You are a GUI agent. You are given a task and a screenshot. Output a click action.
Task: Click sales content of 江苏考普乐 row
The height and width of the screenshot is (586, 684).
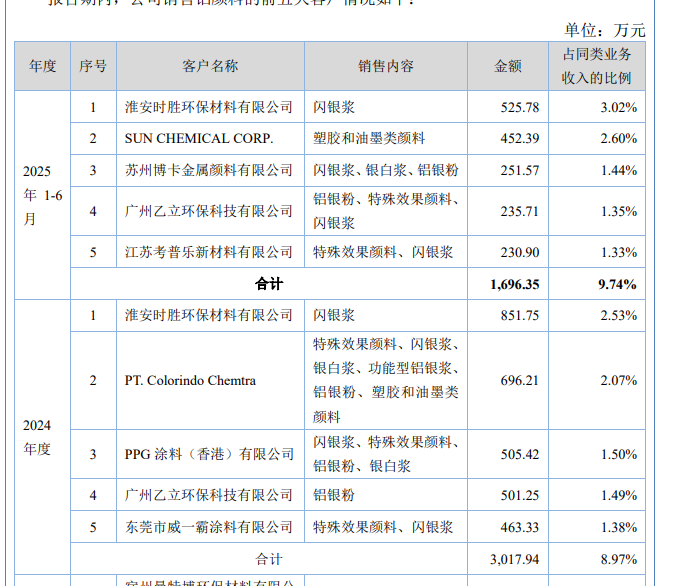click(386, 252)
